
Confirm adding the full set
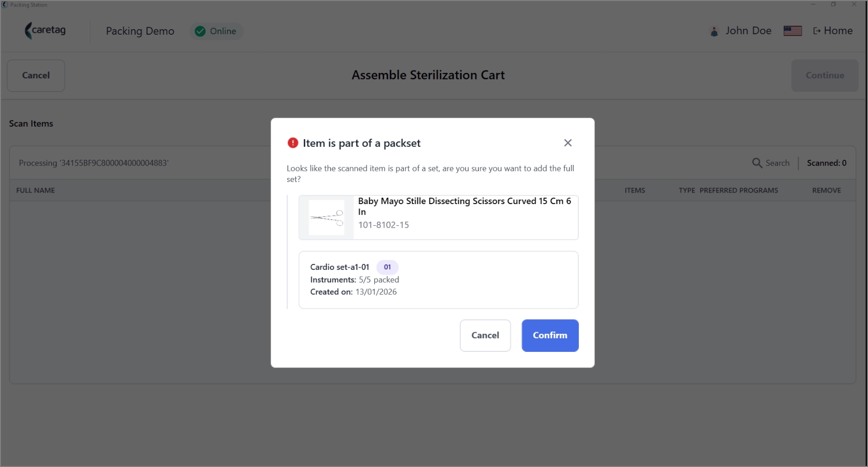point(550,335)
